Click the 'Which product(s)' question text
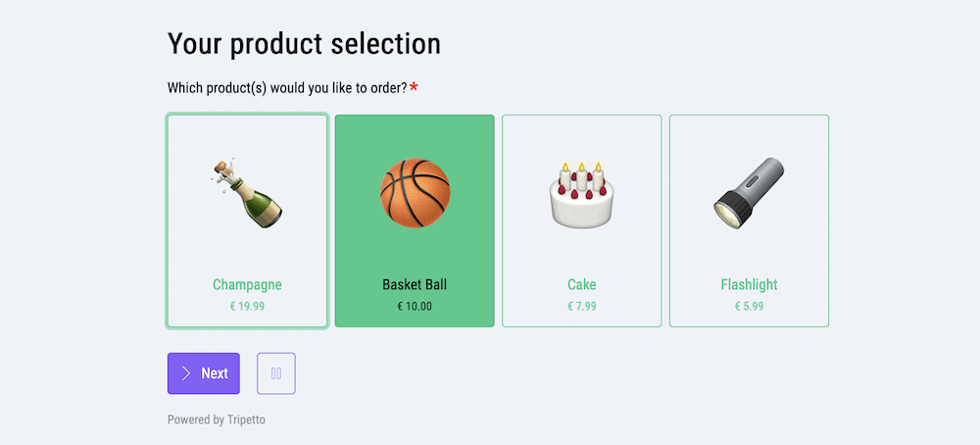Image resolution: width=980 pixels, height=445 pixels. click(287, 88)
